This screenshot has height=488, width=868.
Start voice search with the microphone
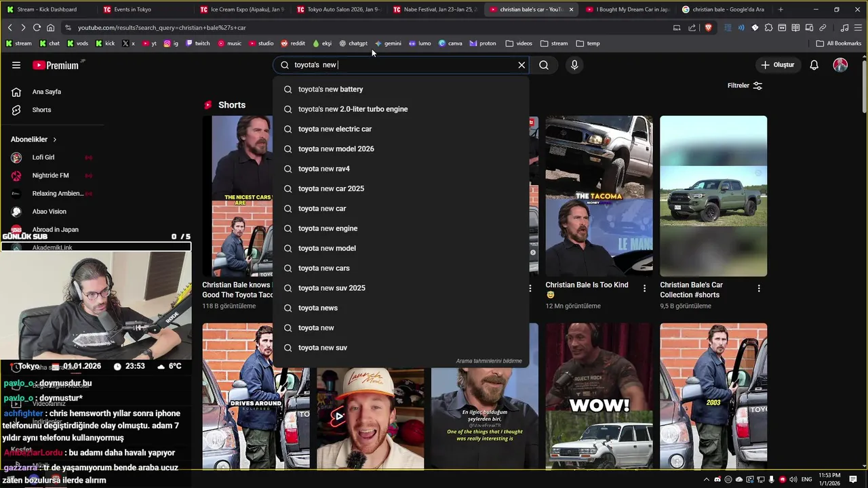574,65
